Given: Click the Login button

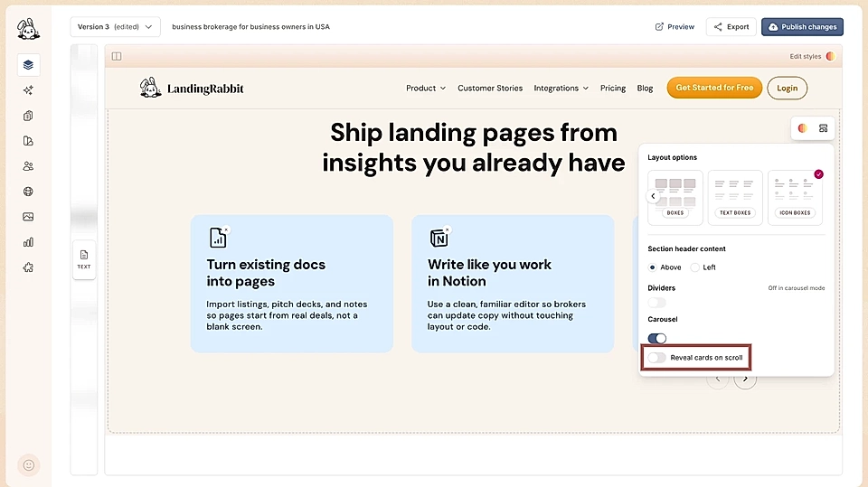Looking at the screenshot, I should tap(788, 88).
